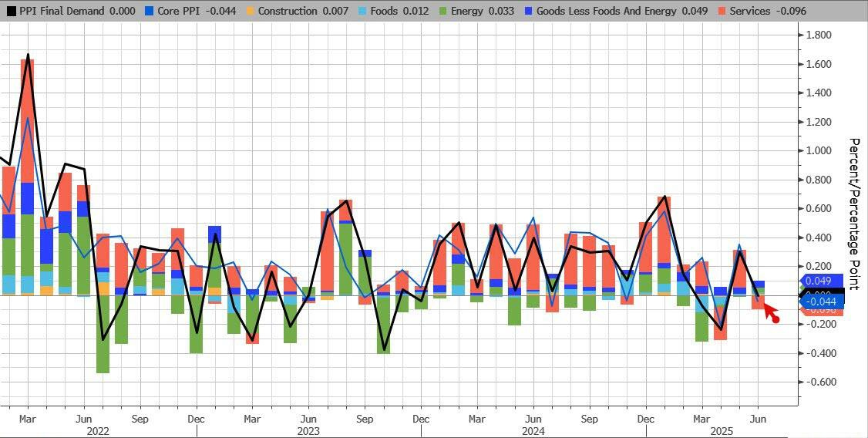
Task: Click the 1.000 y-axis tick label
Action: point(819,151)
